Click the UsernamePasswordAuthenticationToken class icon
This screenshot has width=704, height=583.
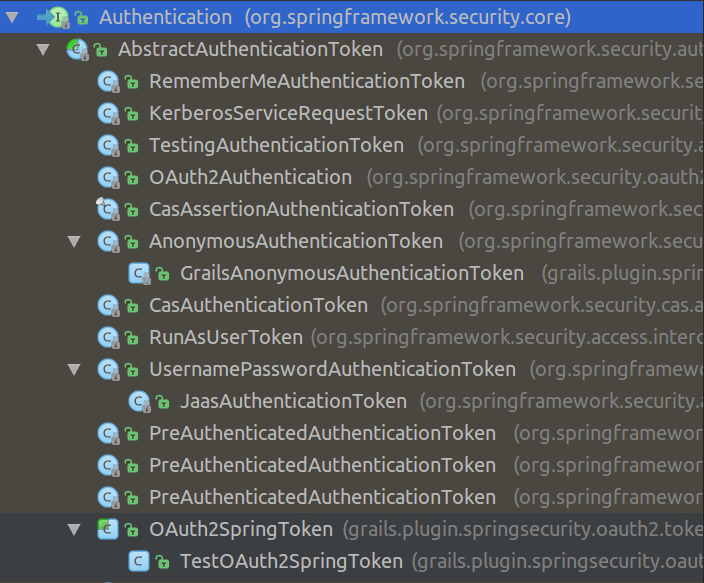point(109,369)
